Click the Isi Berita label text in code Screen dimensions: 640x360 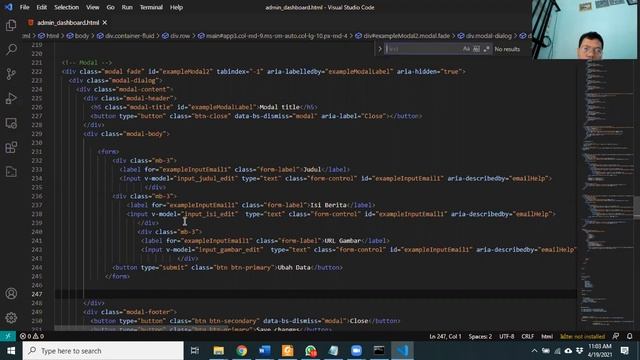(328, 205)
